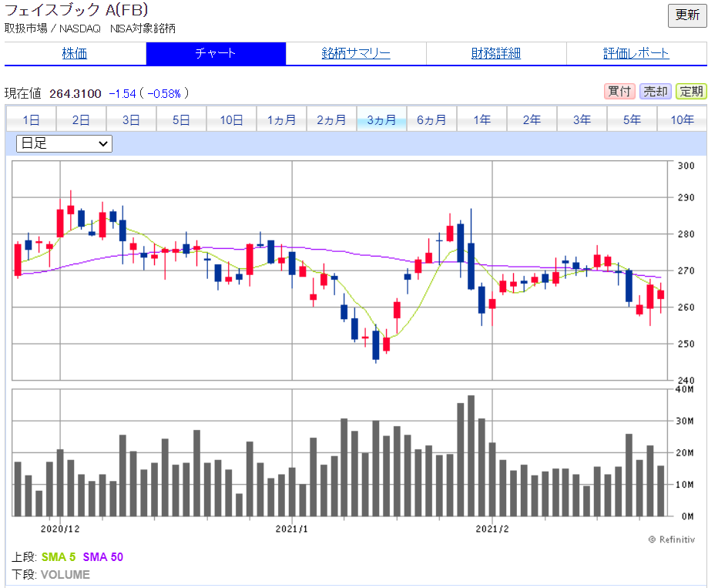
Task: Click the Refinitiv credit text
Action: pyautogui.click(x=672, y=539)
